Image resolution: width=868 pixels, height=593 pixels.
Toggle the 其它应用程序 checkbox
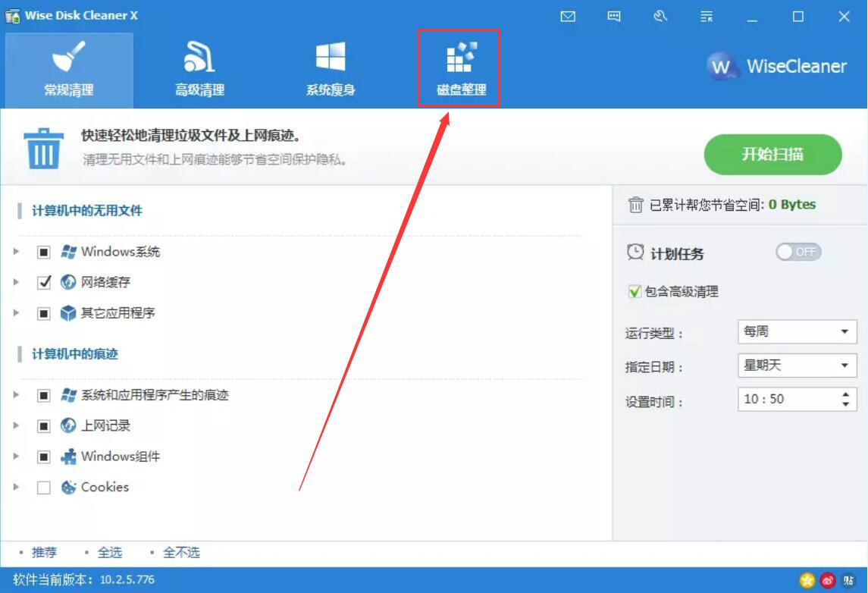coord(44,313)
